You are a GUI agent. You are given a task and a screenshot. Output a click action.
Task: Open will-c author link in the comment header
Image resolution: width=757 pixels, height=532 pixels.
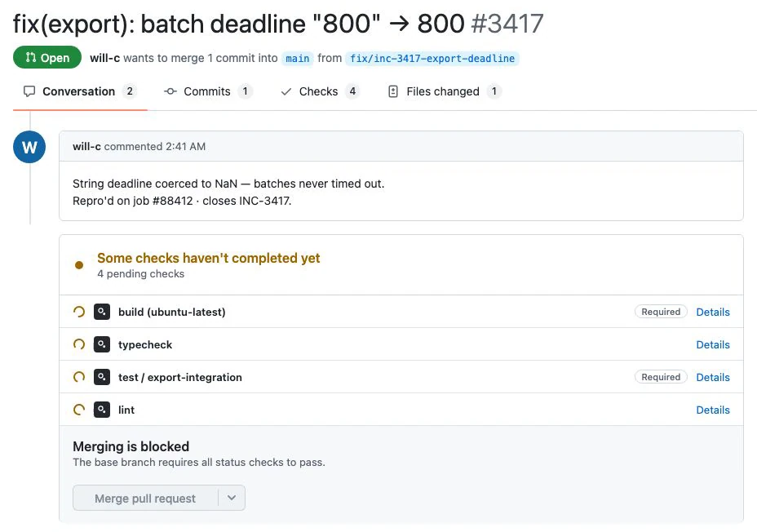[87, 146]
